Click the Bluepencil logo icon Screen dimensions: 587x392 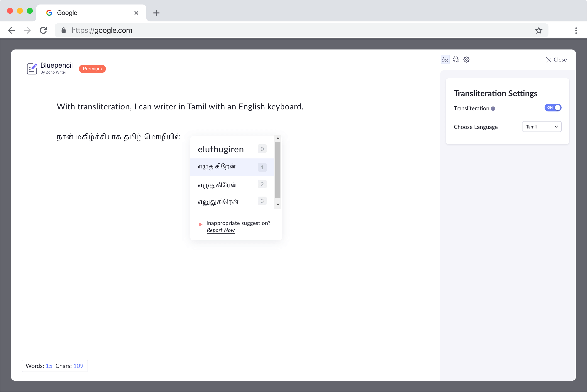pyautogui.click(x=32, y=69)
